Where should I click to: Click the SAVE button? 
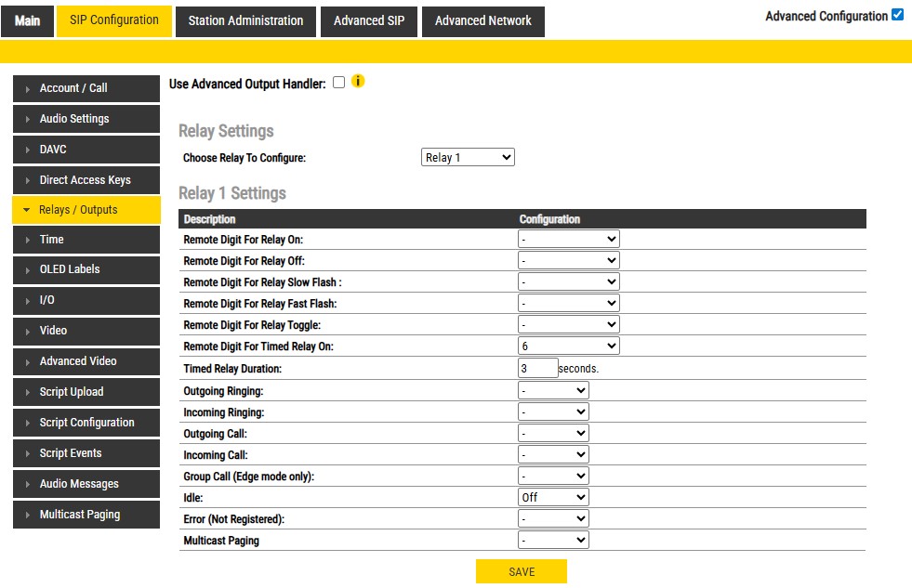(521, 572)
